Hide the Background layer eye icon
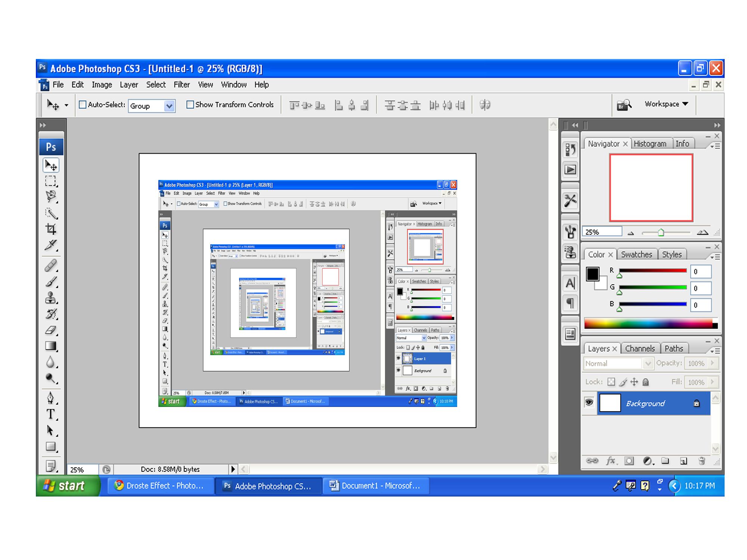The height and width of the screenshot is (560, 747). point(589,402)
